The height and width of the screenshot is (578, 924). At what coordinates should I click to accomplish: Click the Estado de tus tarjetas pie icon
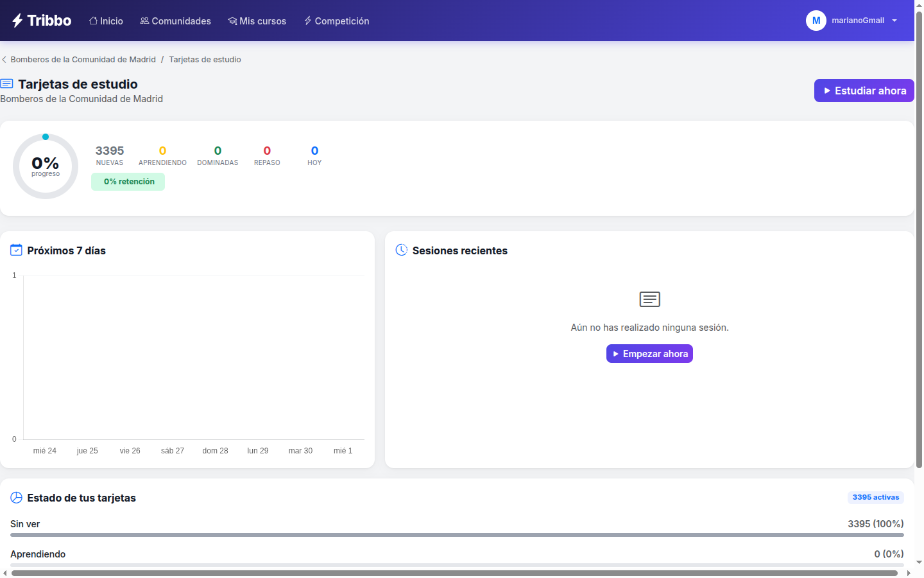pos(16,498)
